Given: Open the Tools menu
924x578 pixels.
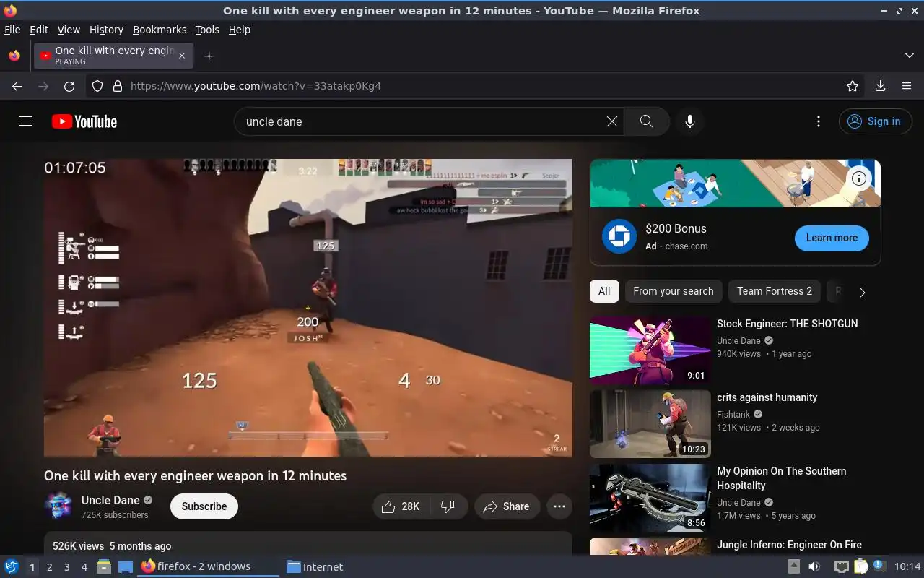Looking at the screenshot, I should click(x=207, y=30).
